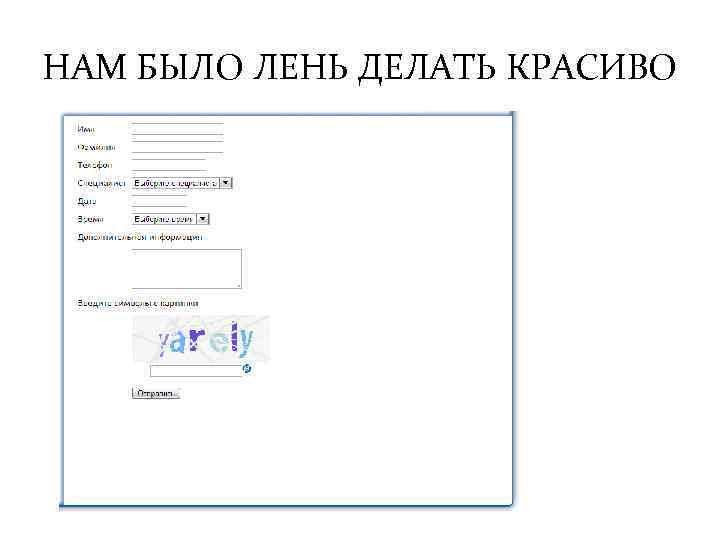Open the Специалист dropdown arrow
This screenshot has width=720, height=540.
[x=225, y=183]
